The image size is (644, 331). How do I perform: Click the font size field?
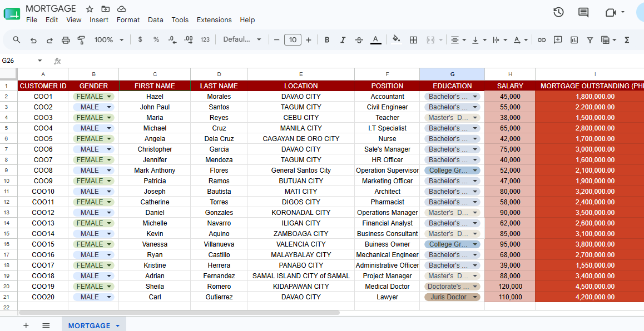[293, 40]
